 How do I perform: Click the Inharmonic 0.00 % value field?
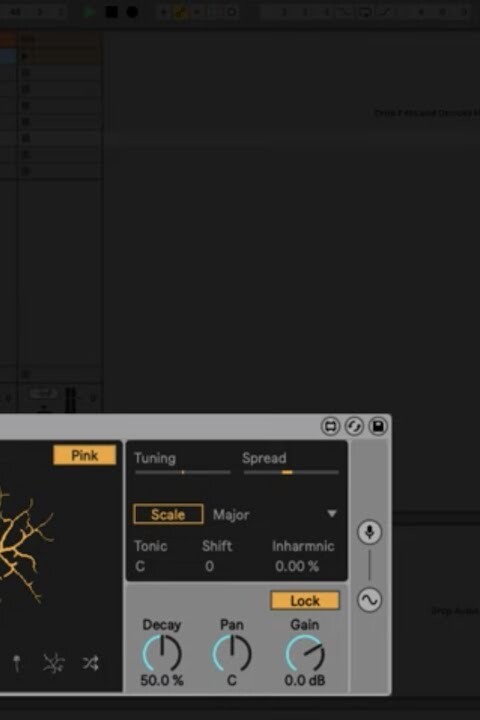[x=297, y=567]
